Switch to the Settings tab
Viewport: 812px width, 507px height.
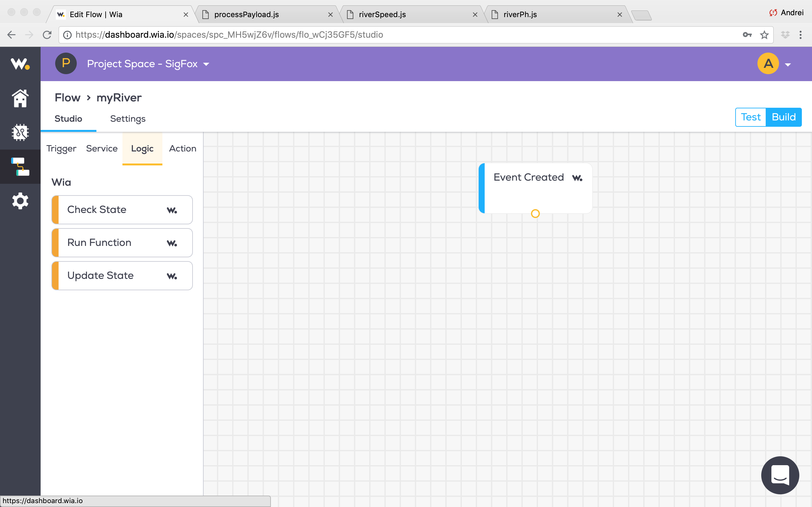(x=128, y=119)
